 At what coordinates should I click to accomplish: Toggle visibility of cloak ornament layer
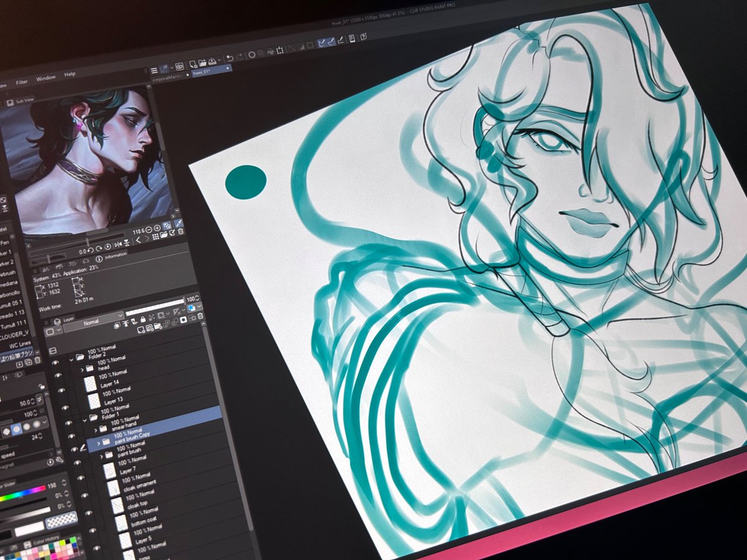pyautogui.click(x=85, y=495)
